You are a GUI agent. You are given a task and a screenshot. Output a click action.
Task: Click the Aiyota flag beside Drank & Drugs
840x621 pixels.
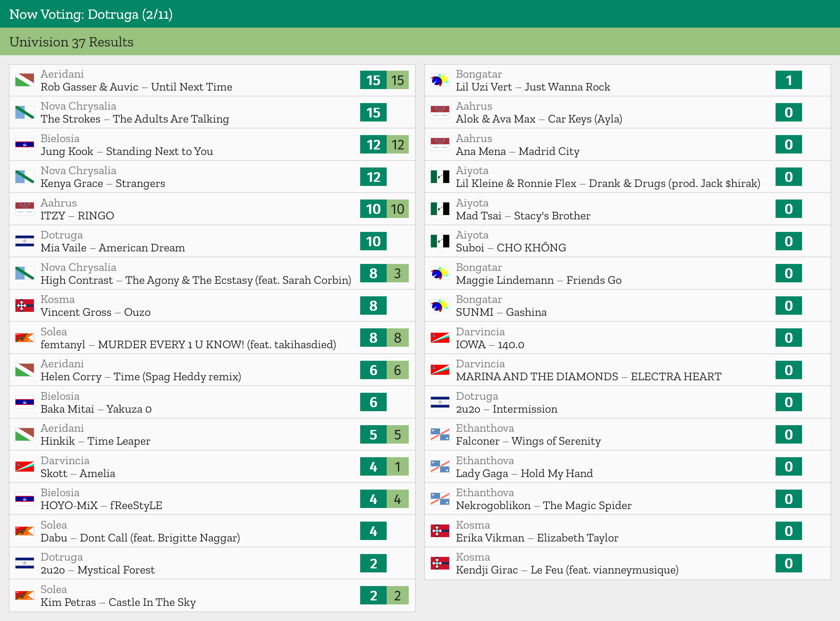point(440,177)
